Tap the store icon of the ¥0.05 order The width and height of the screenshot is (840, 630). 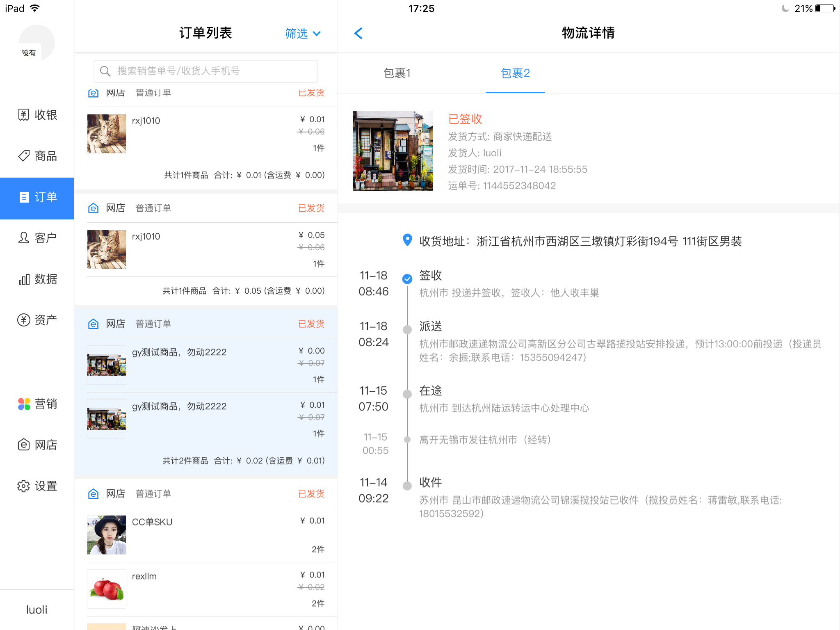coord(94,208)
